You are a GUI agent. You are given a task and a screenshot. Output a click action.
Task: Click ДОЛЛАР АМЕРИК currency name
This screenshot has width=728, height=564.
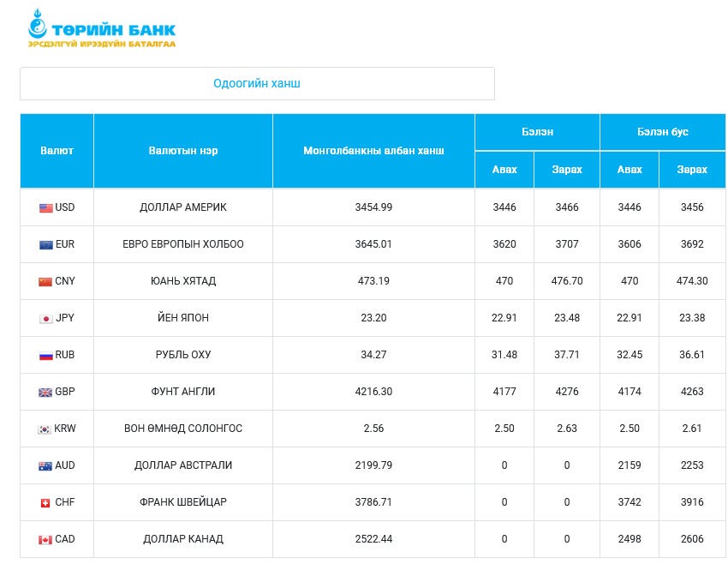(x=183, y=207)
